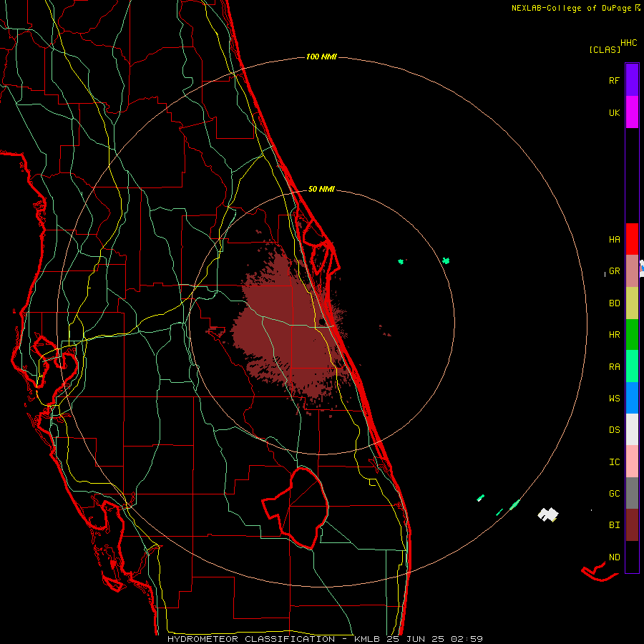The width and height of the screenshot is (644, 644).
Task: Click the HA legend label
Action: point(614,239)
